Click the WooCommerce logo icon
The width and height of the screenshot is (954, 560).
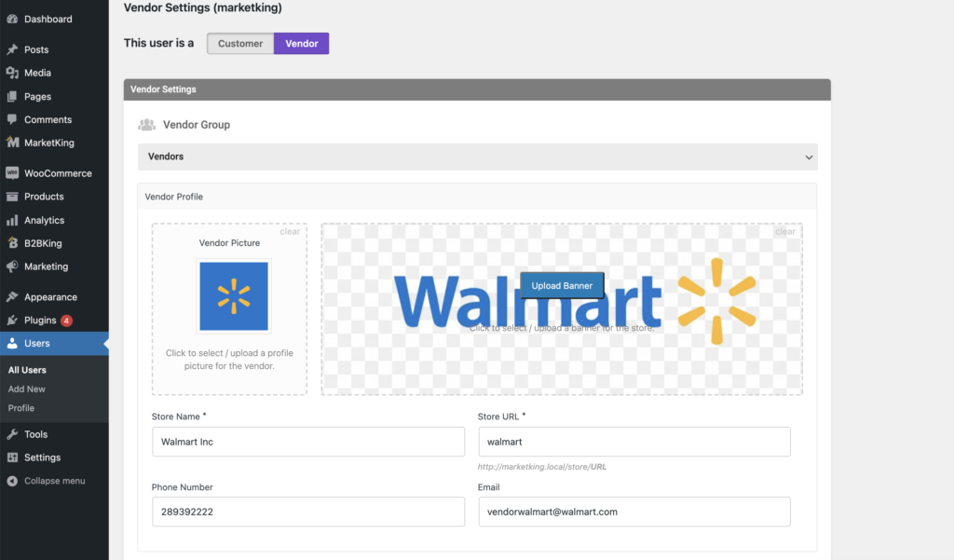point(12,173)
